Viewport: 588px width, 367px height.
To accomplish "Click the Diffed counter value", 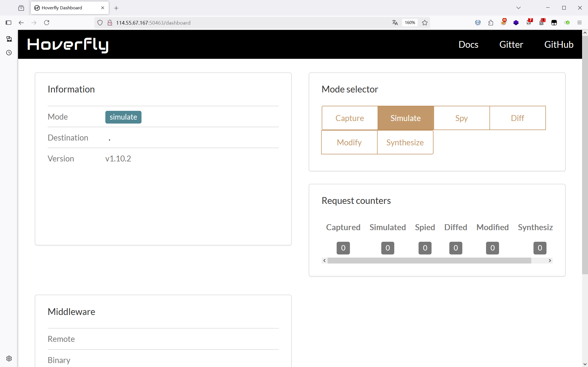I will click(x=456, y=248).
